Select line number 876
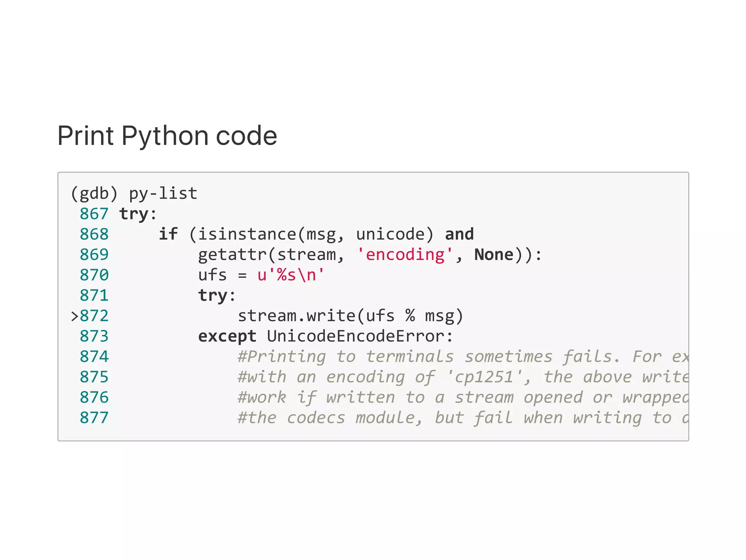The image size is (746, 560). [94, 397]
